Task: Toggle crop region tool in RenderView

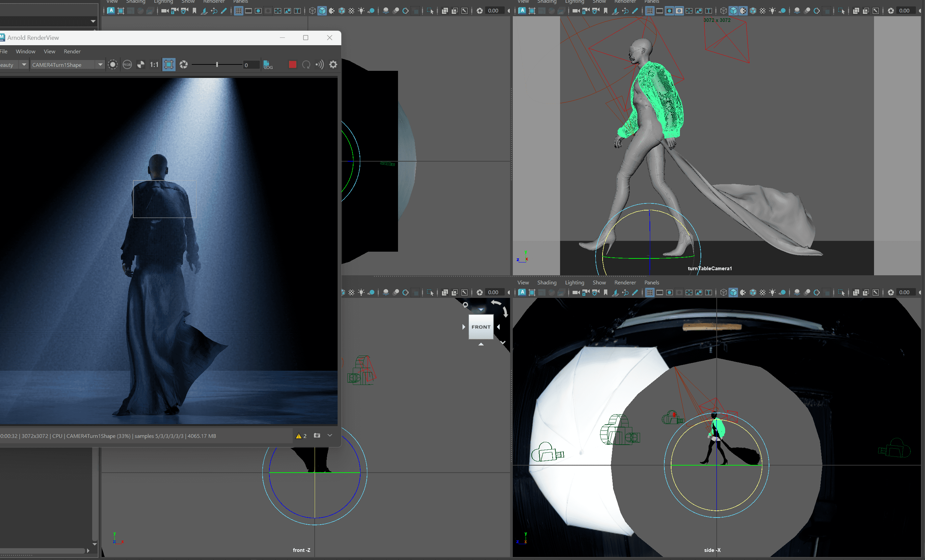Action: [169, 64]
